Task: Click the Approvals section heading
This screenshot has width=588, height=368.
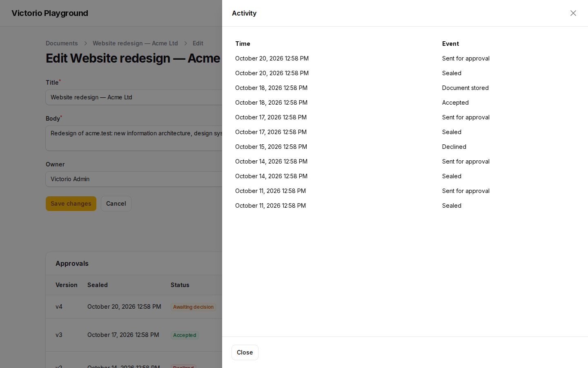Action: (x=72, y=263)
